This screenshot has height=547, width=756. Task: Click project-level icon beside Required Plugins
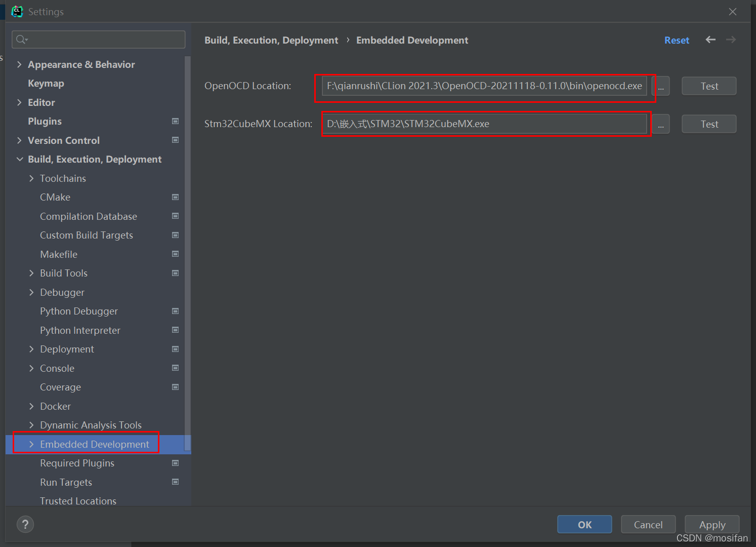(x=176, y=463)
